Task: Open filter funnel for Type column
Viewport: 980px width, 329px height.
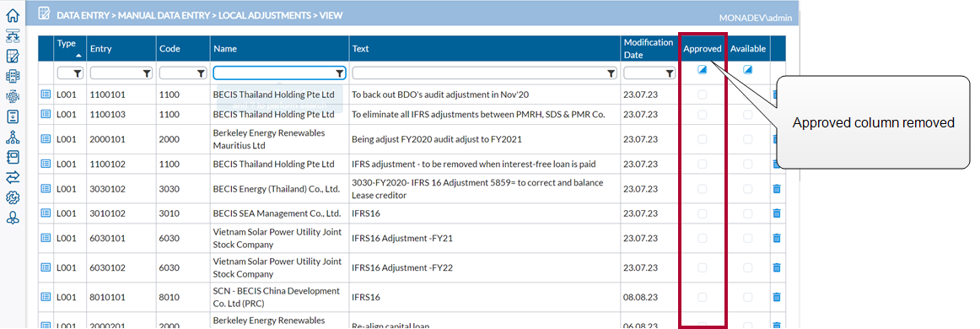Action: click(78, 73)
